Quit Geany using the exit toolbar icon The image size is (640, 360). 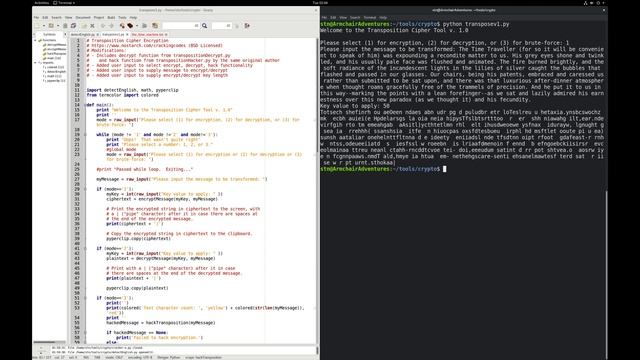(247, 26)
